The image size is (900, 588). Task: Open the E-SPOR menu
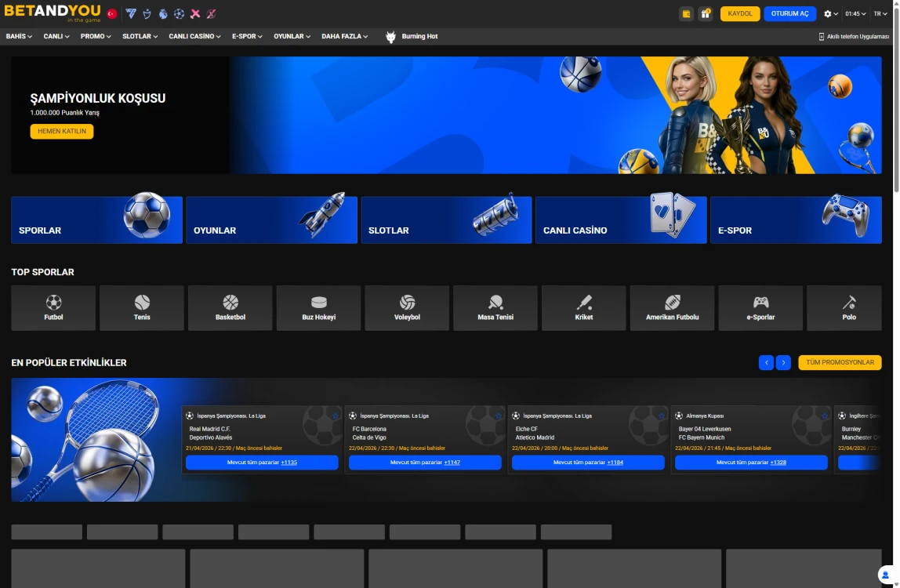[x=247, y=36]
